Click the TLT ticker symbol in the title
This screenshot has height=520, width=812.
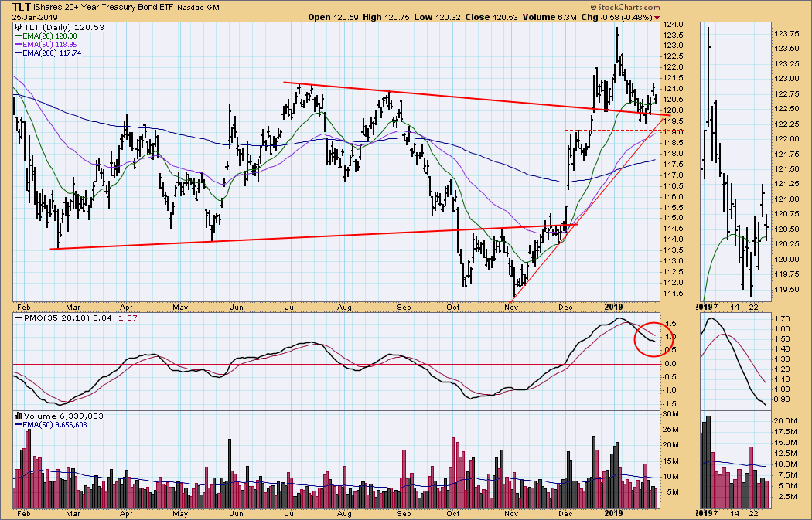point(21,7)
